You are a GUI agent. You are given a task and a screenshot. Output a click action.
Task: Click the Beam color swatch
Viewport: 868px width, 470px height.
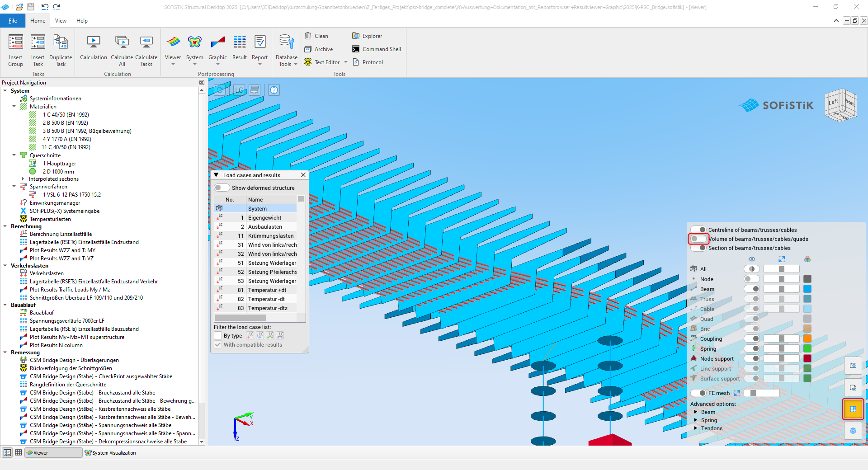807,289
